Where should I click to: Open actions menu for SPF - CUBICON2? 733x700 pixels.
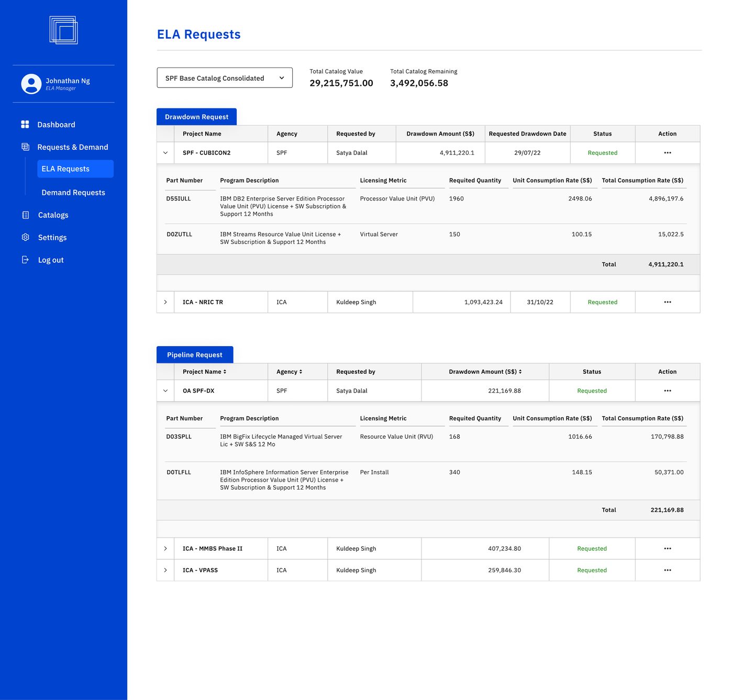(668, 153)
